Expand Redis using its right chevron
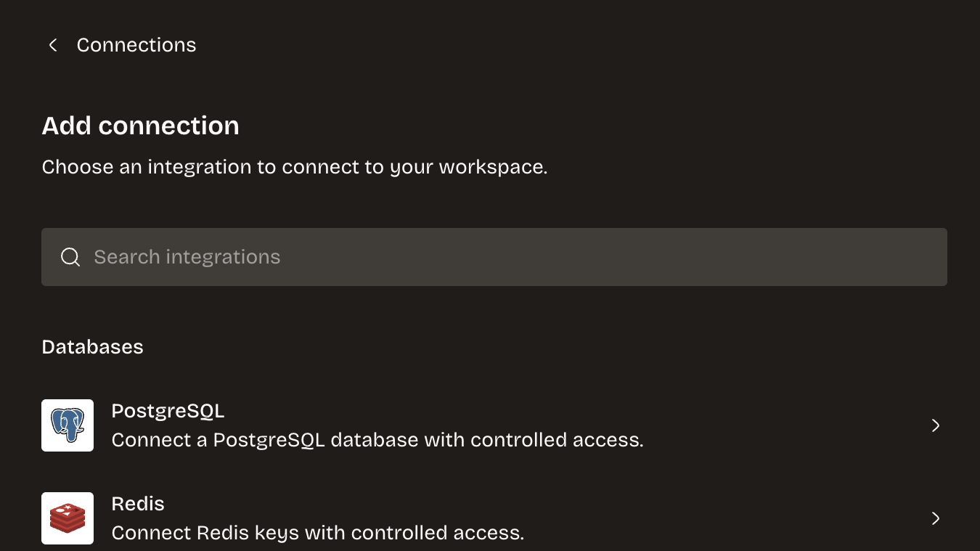Screen dimensions: 980x551 coord(936,518)
